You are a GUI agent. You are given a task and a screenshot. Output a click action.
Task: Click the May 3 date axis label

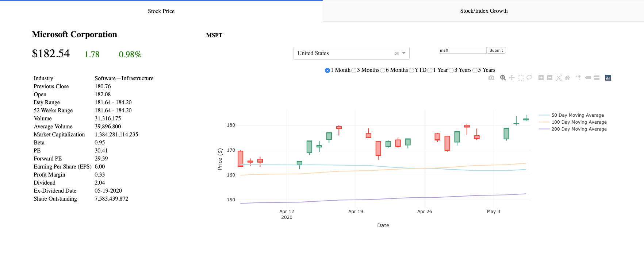pos(494,212)
